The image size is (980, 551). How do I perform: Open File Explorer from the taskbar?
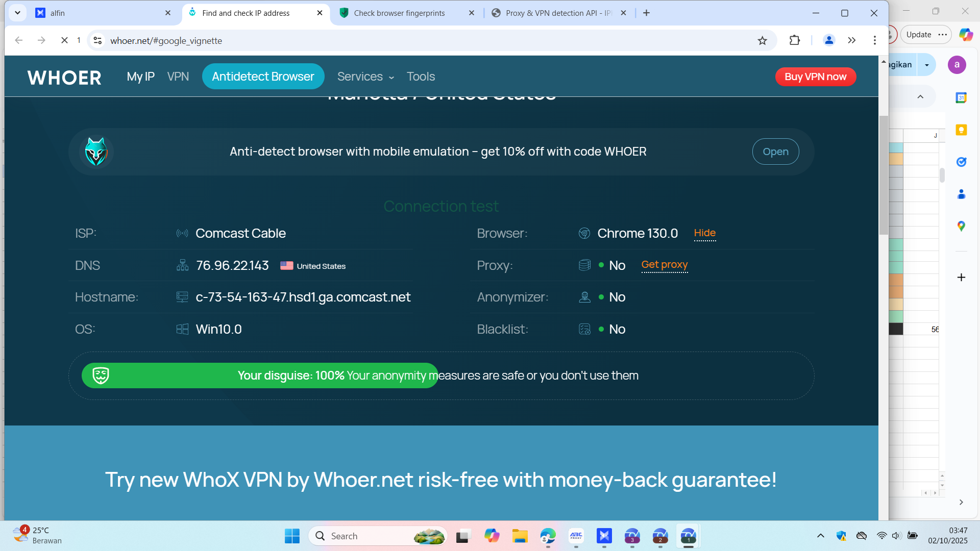coord(520,536)
